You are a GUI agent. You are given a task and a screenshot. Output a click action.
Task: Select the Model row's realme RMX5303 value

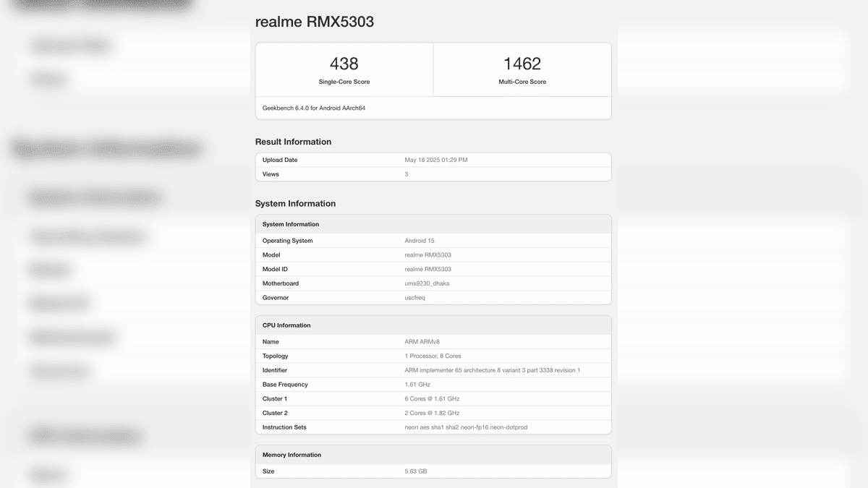[x=428, y=254]
